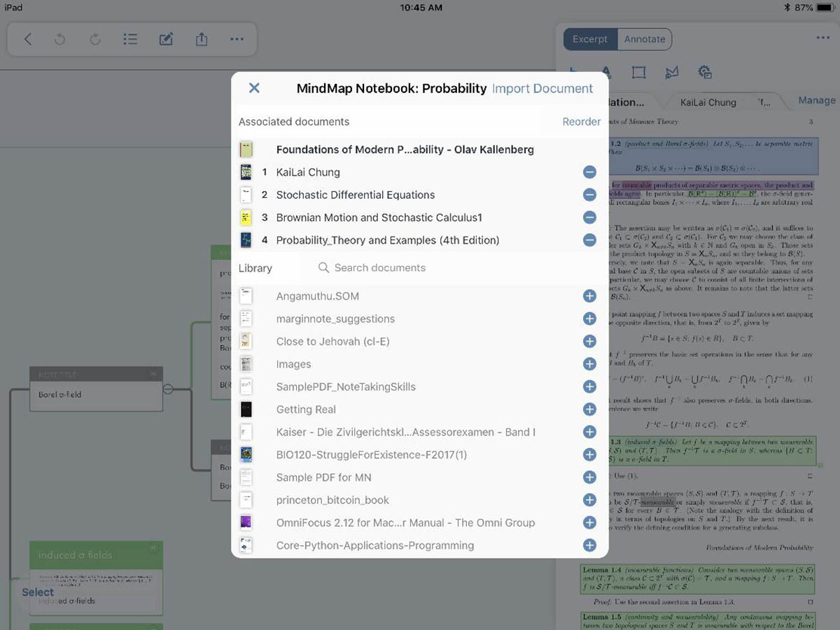840x630 pixels.
Task: Open the outline list view icon
Action: pos(130,39)
